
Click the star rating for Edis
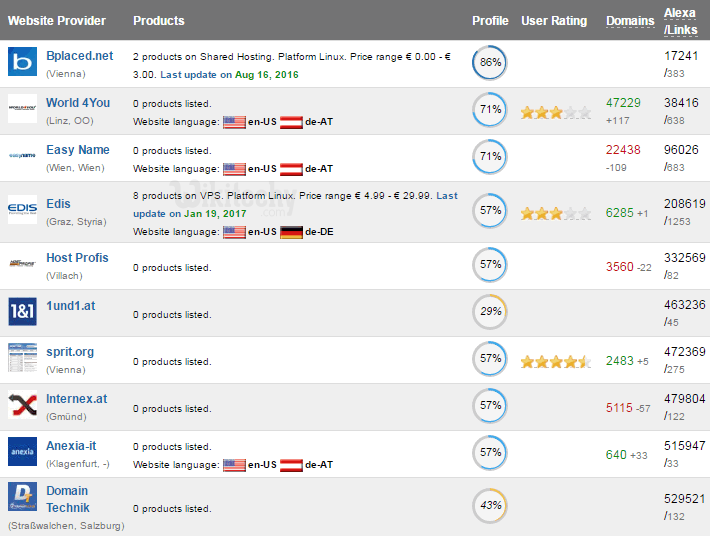click(556, 213)
